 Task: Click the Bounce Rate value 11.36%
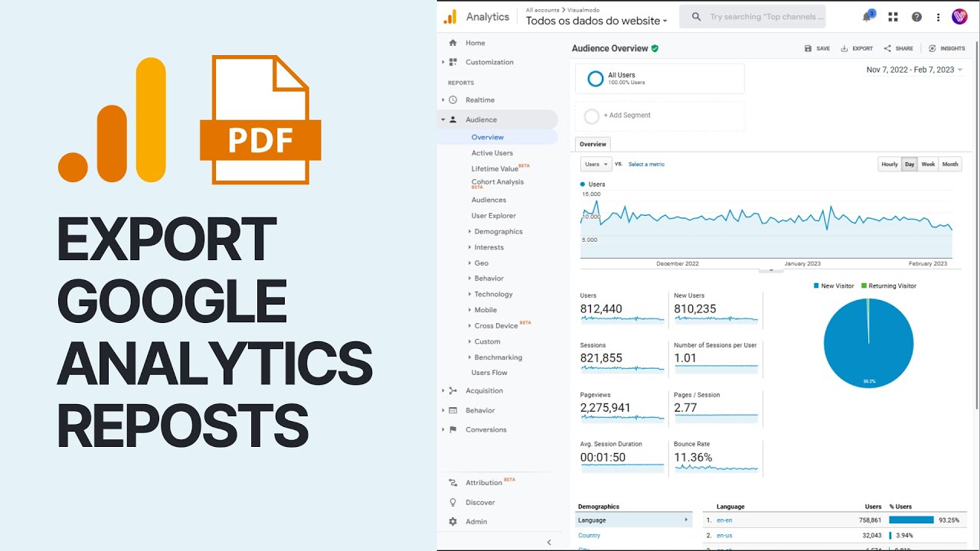[x=693, y=458]
